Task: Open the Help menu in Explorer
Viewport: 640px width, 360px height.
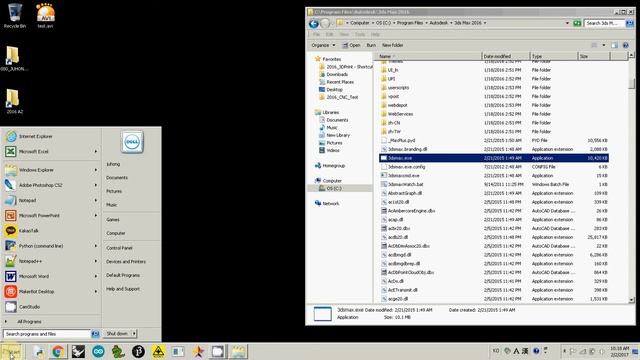Action: (375, 35)
